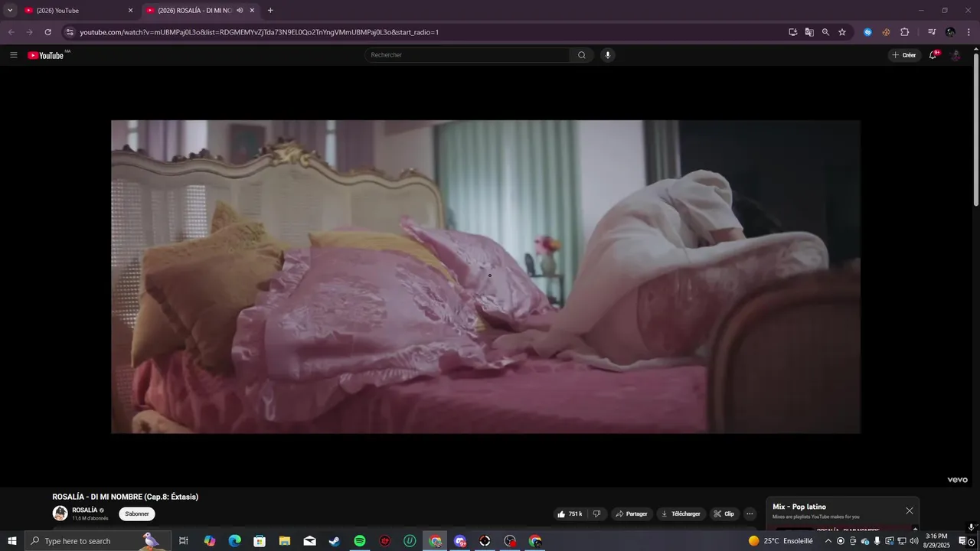Subscribe with the S'abonner button
Image resolution: width=980 pixels, height=551 pixels.
137,514
